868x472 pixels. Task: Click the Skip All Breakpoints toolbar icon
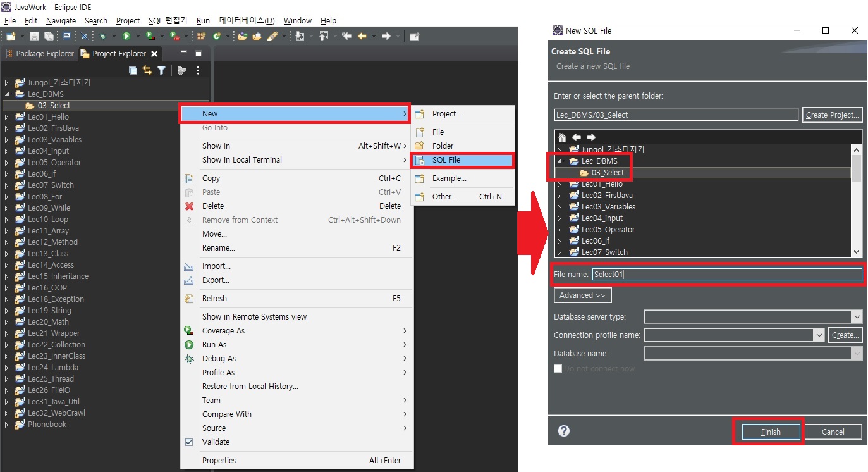point(84,36)
